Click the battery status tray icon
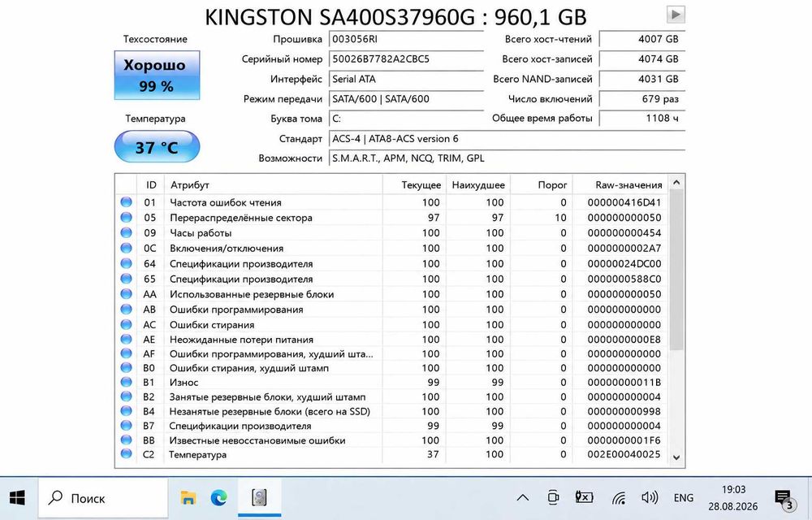This screenshot has width=812, height=520. [584, 497]
